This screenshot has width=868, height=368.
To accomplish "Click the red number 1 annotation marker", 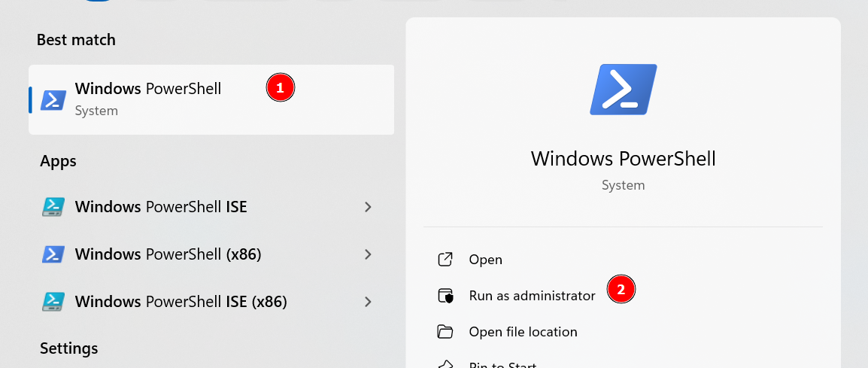I will [x=280, y=88].
